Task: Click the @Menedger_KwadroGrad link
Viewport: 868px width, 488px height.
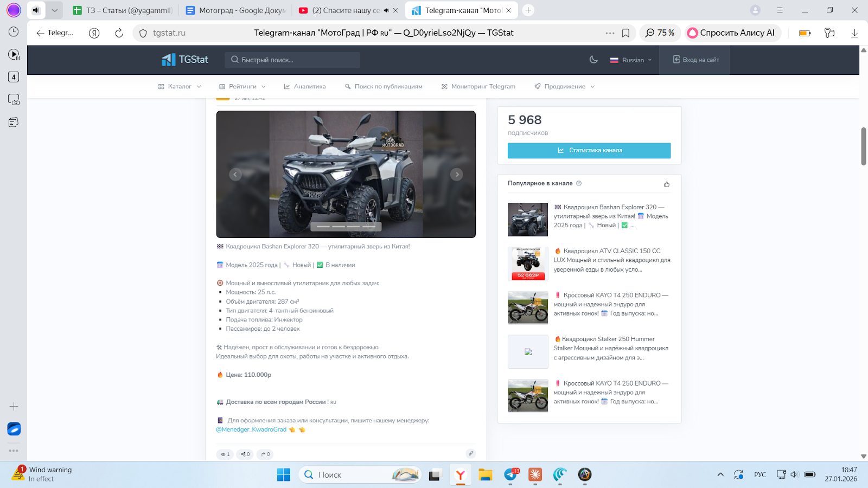Action: click(x=251, y=429)
